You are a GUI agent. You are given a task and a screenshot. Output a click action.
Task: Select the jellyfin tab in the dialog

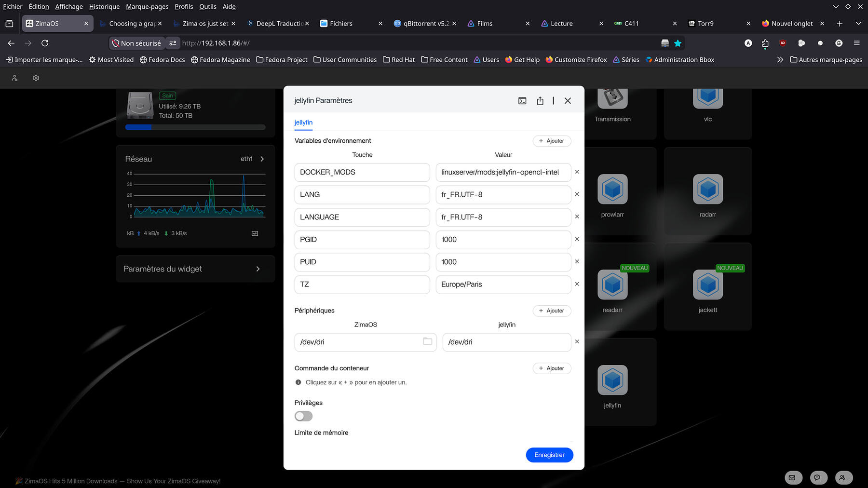(x=303, y=122)
